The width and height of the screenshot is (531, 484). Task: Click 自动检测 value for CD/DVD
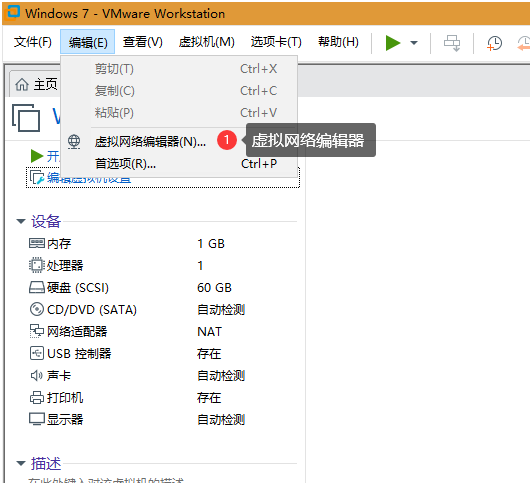[x=221, y=310]
